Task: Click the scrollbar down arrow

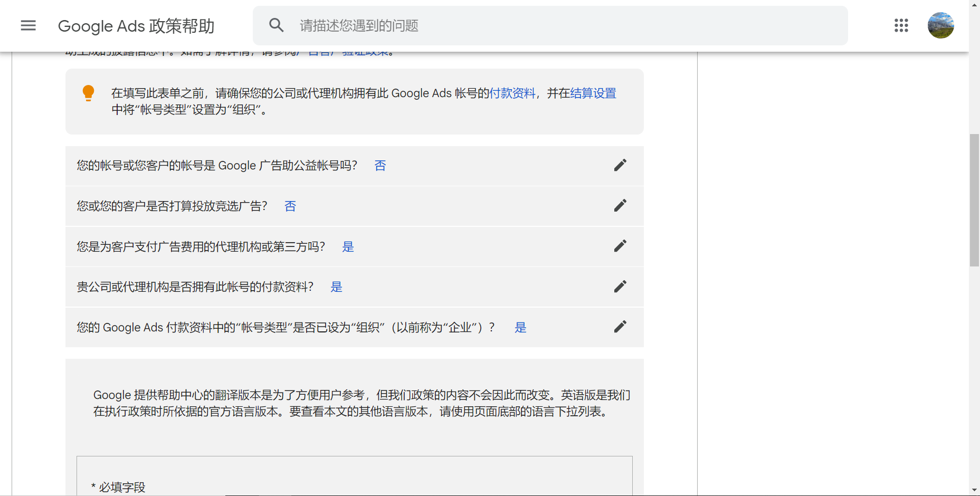Action: point(974,491)
